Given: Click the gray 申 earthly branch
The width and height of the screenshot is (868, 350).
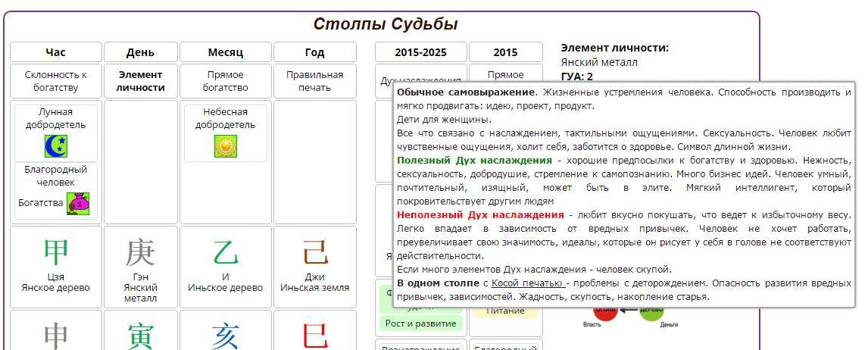Looking at the screenshot, I should tap(56, 336).
